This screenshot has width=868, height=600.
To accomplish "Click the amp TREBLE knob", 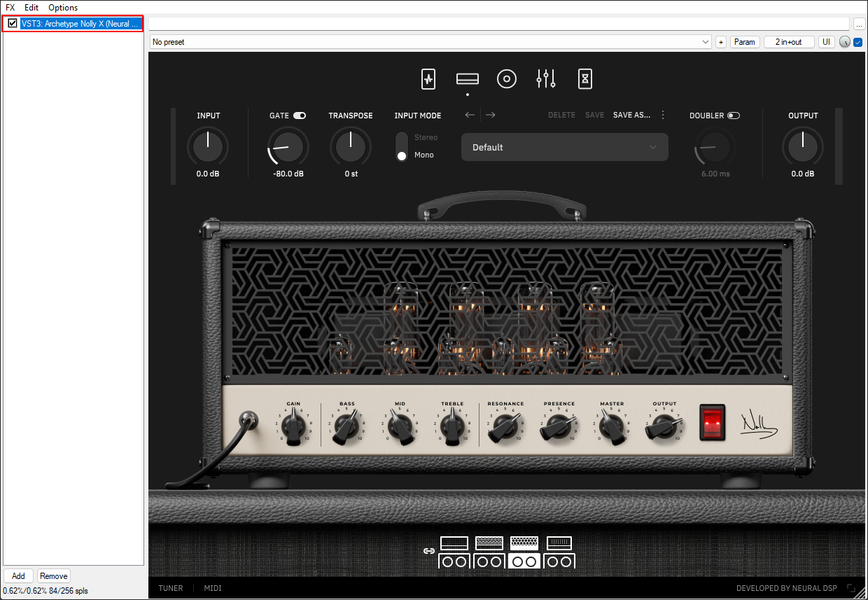I will click(x=452, y=426).
